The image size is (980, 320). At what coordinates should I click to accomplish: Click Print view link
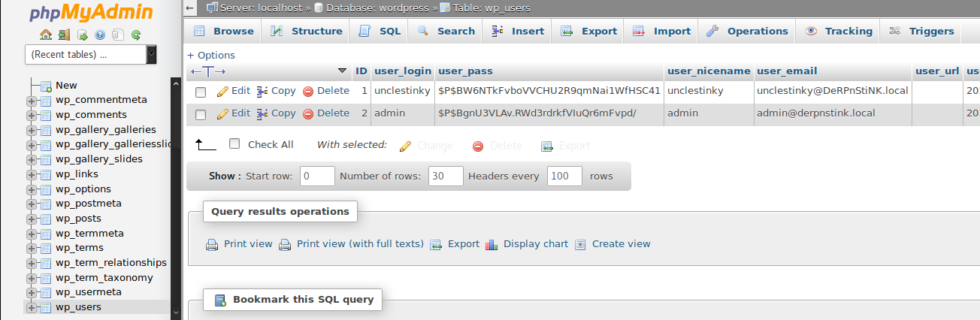[x=248, y=244]
